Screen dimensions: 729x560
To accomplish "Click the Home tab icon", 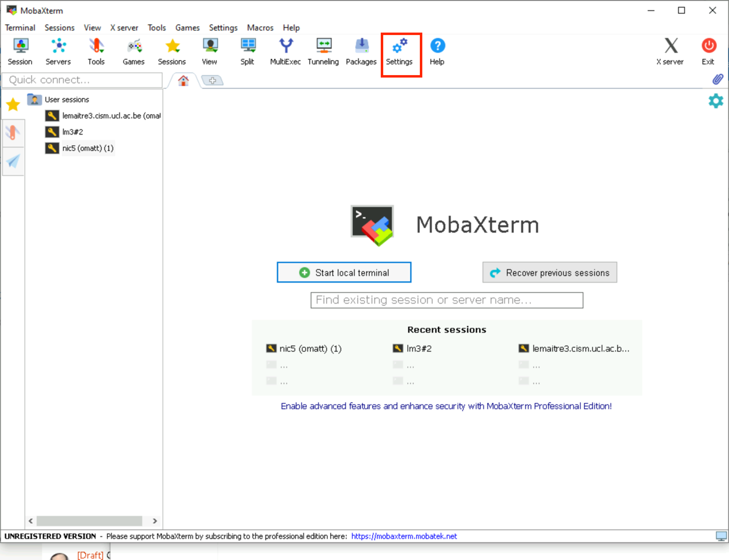I will pos(184,80).
